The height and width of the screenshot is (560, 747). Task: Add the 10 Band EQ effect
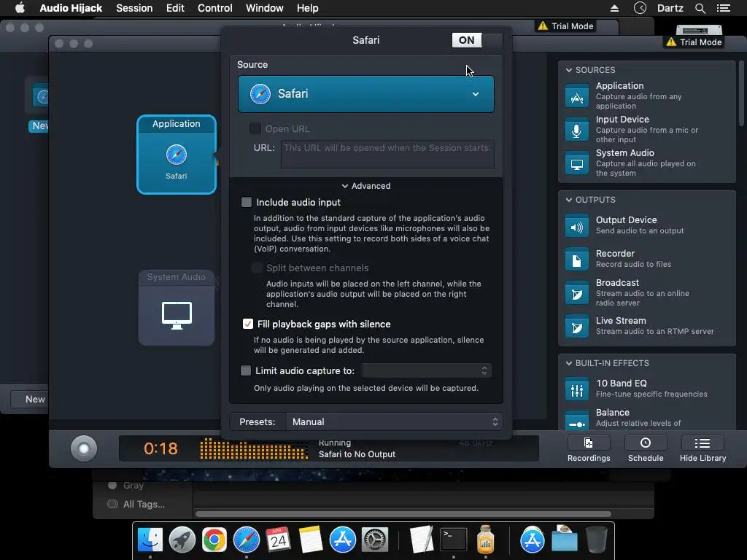tap(646, 389)
